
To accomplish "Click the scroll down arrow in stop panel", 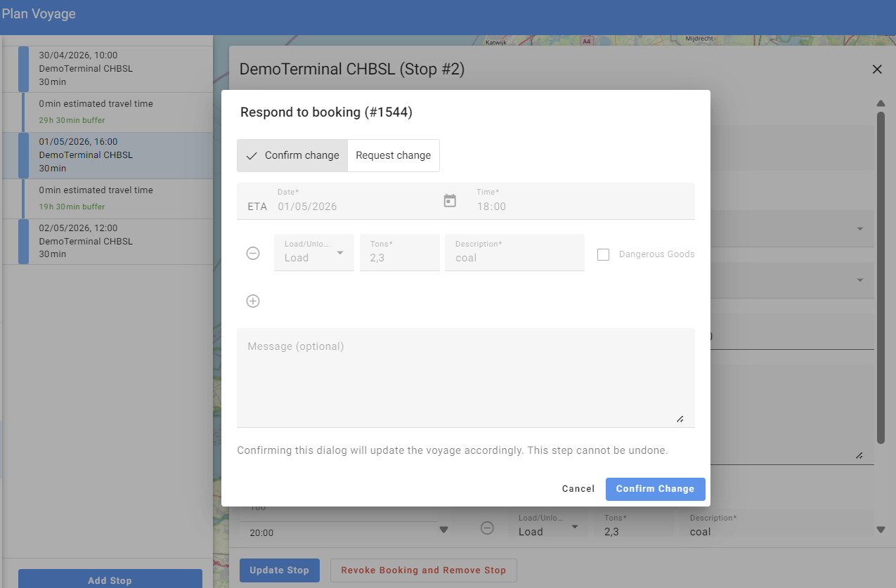I will tap(881, 529).
